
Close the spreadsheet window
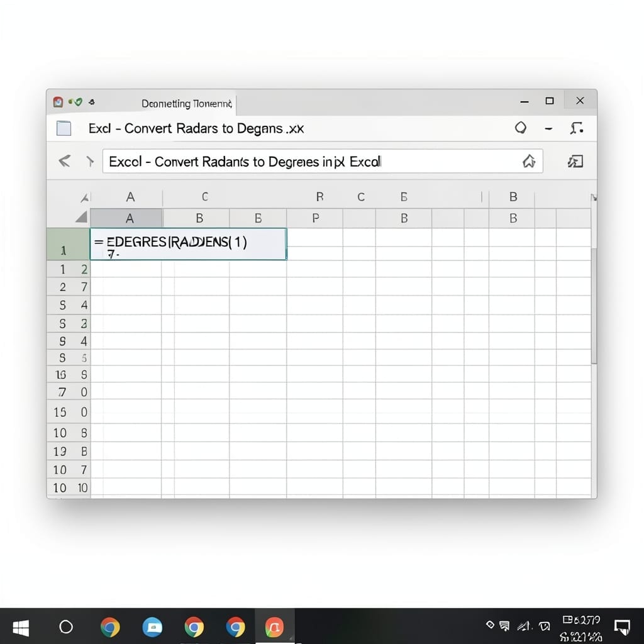point(580,101)
